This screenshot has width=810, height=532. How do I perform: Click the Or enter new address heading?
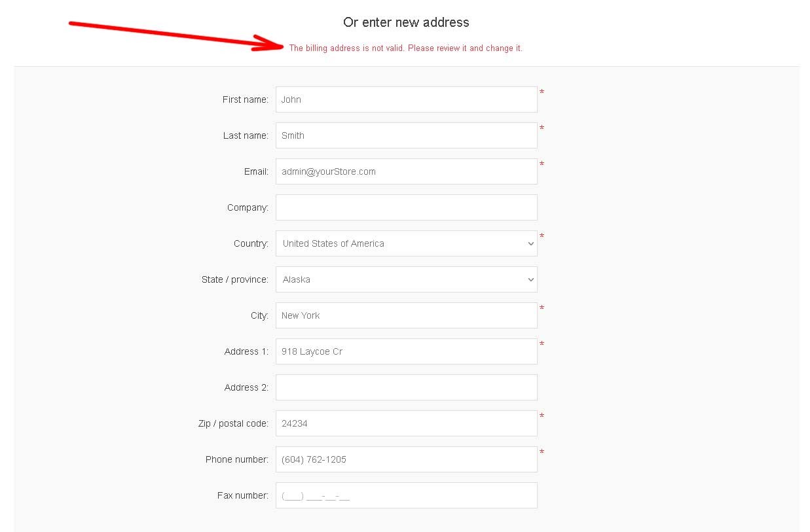[406, 22]
